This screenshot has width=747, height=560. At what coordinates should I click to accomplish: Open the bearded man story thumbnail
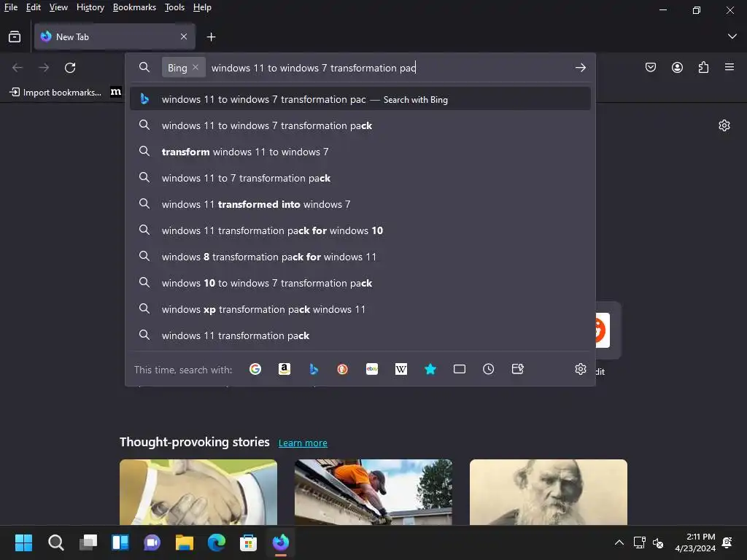549,492
